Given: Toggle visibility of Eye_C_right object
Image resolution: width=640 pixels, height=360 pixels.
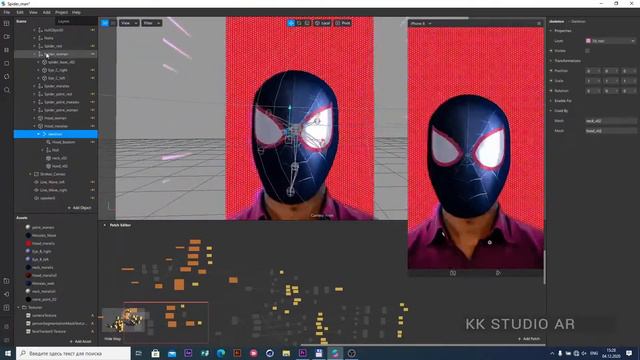Looking at the screenshot, I should (x=93, y=70).
